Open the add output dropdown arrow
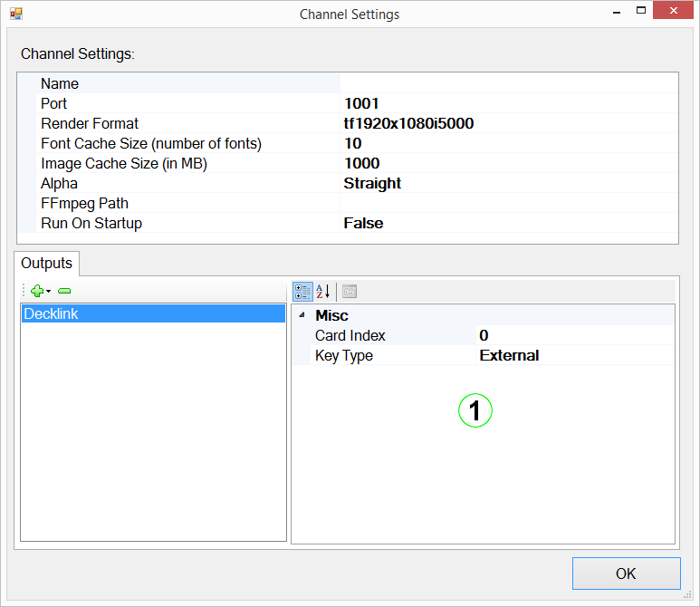 click(48, 292)
